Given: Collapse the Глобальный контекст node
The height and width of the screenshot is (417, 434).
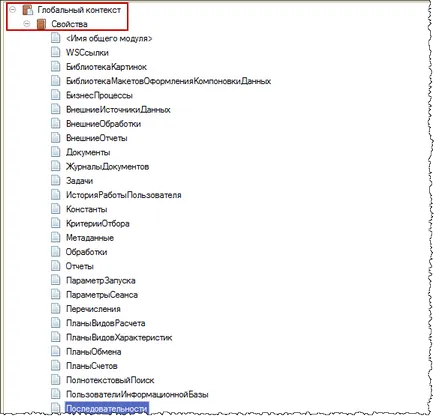Looking at the screenshot, I should 13,10.
